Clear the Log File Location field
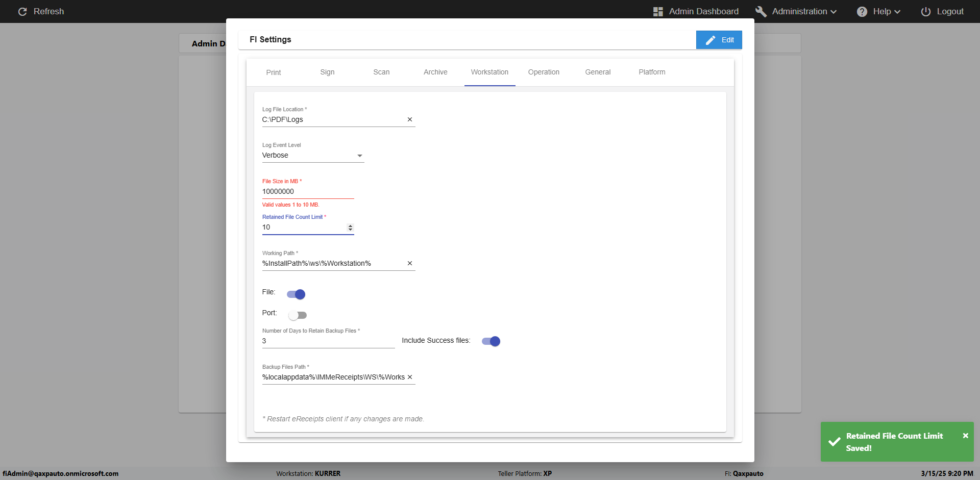 click(x=409, y=119)
